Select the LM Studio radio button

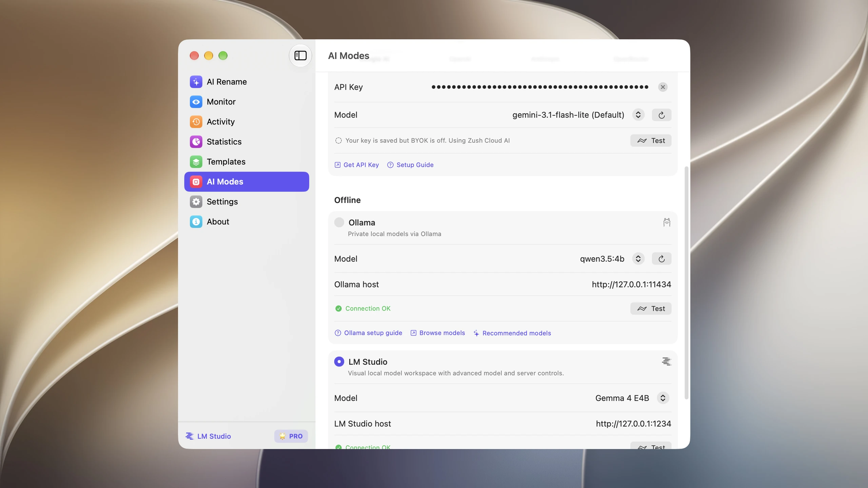point(339,362)
